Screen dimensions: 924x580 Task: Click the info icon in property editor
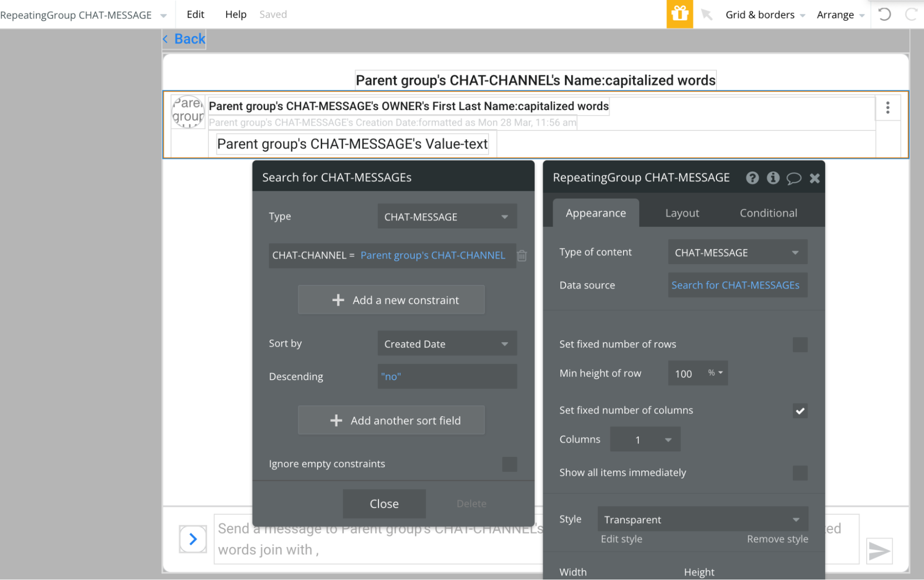(x=773, y=178)
